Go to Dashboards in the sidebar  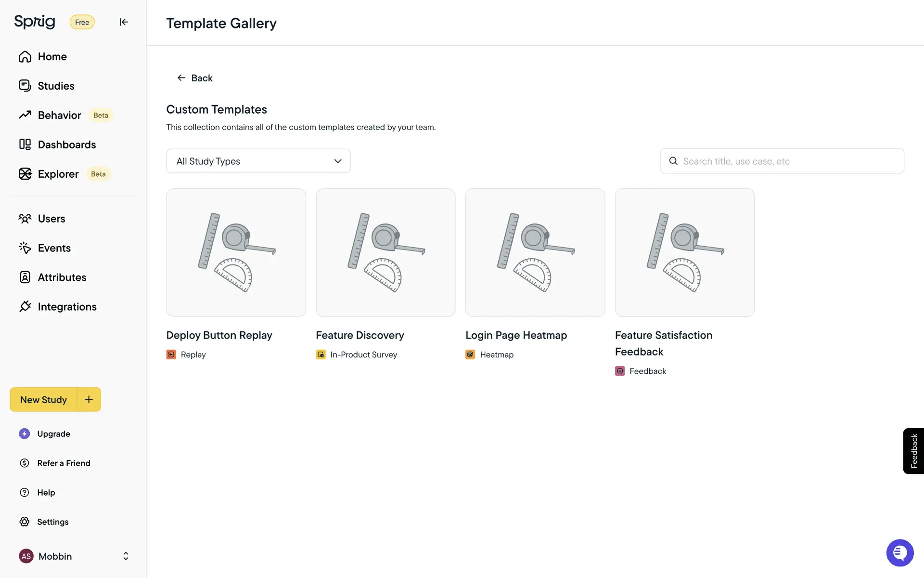click(66, 145)
